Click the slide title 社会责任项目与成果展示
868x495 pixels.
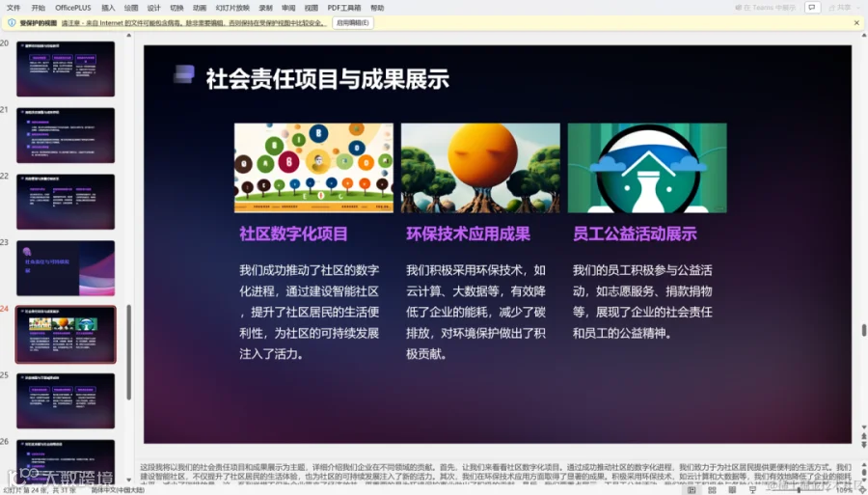[x=327, y=78]
